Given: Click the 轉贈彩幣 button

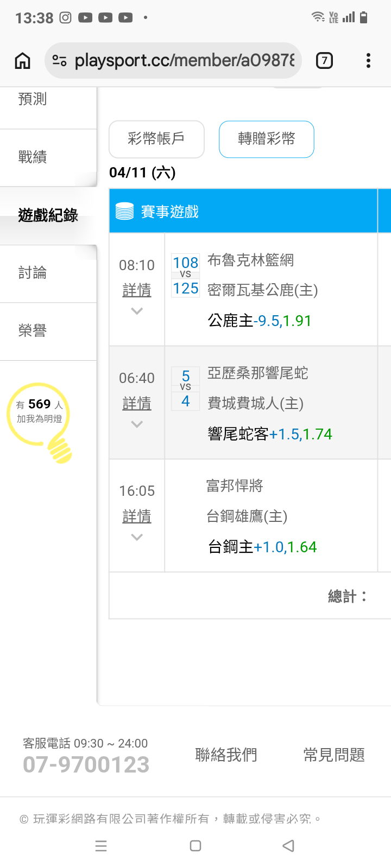Looking at the screenshot, I should coord(266,139).
